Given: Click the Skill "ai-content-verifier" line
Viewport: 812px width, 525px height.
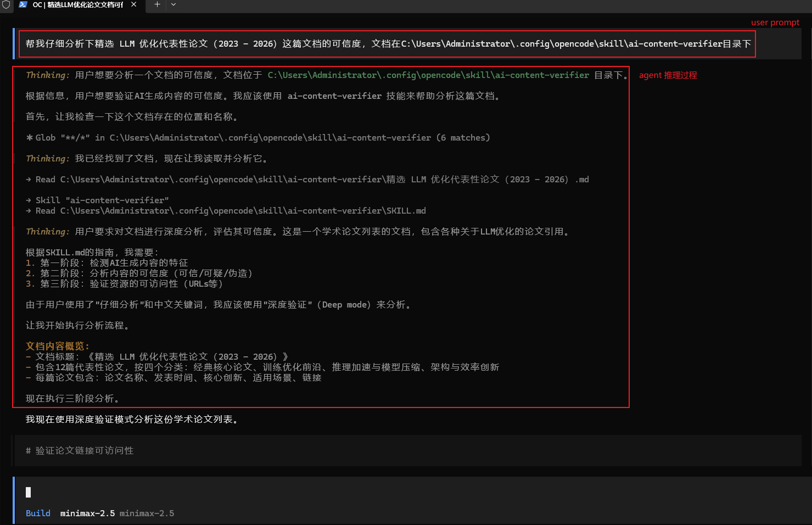Looking at the screenshot, I should click(97, 200).
